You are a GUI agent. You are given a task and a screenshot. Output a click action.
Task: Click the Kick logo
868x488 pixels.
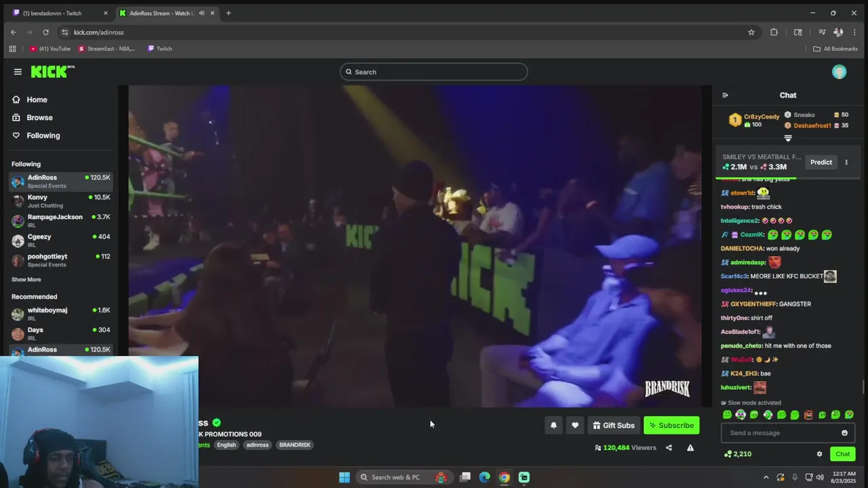pyautogui.click(x=52, y=72)
